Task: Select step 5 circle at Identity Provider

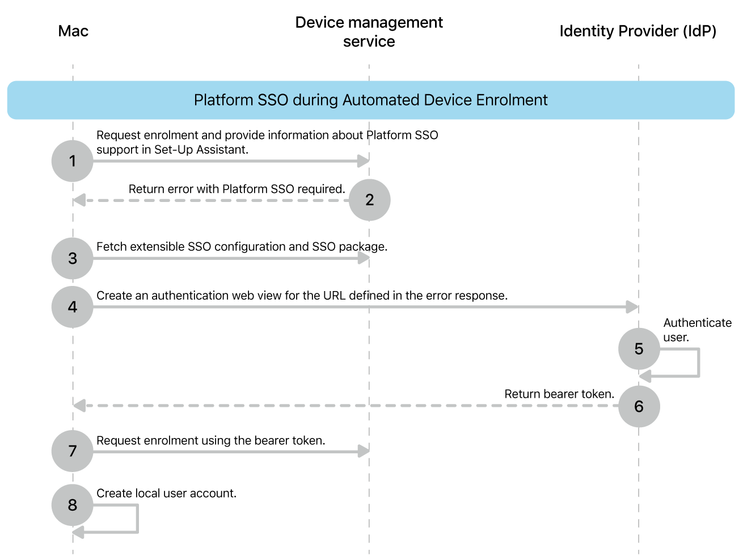Action: [639, 349]
